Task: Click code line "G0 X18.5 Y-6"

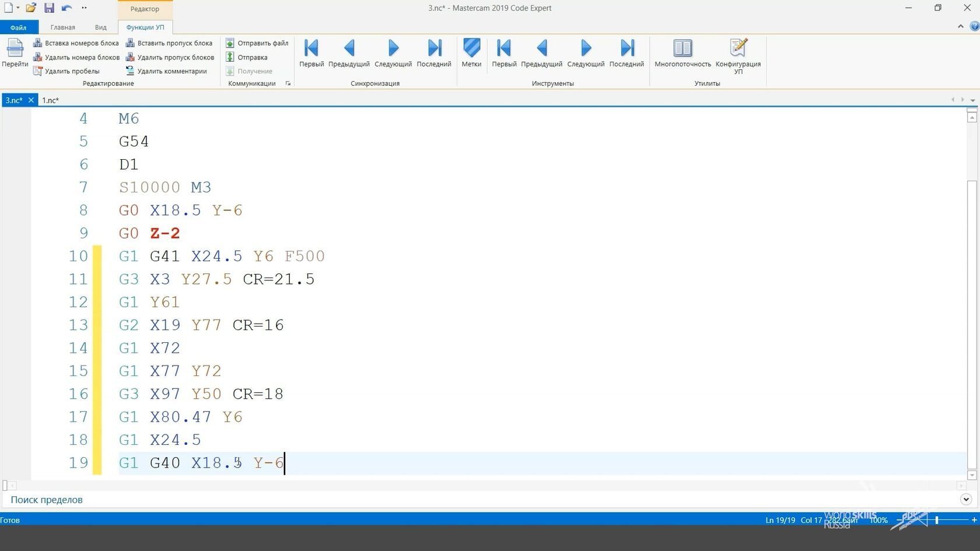Action: coord(181,210)
